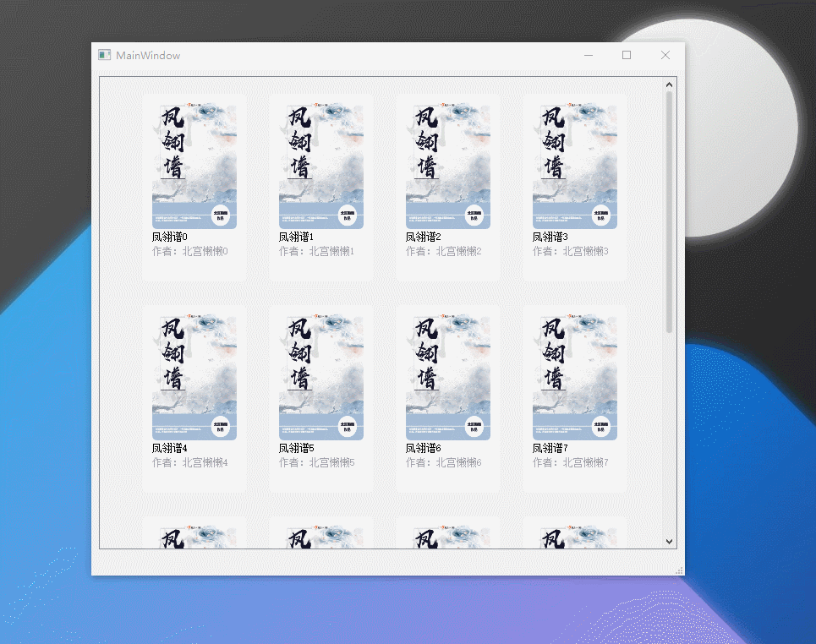Select the title text 凤翎谱7
The image size is (816, 644).
click(x=550, y=449)
